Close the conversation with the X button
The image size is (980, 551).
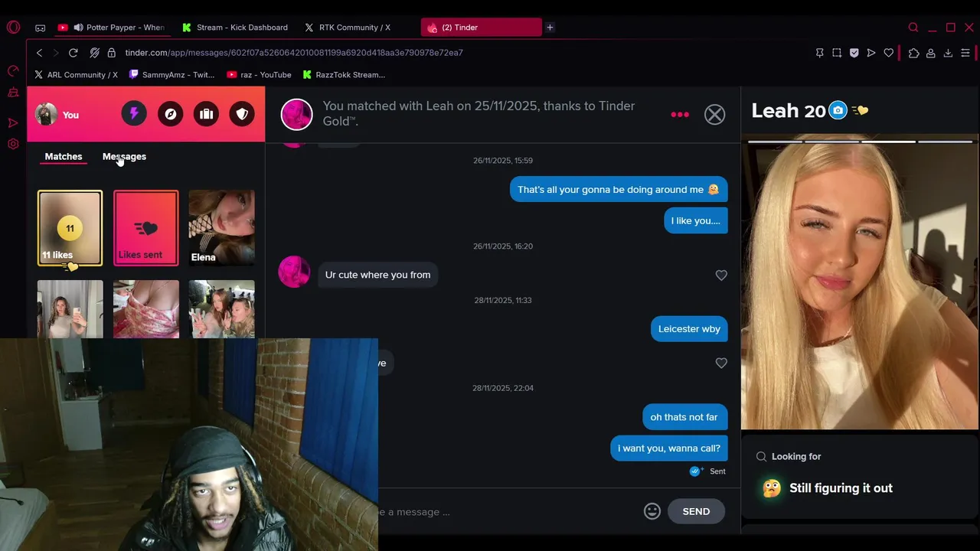(x=714, y=115)
